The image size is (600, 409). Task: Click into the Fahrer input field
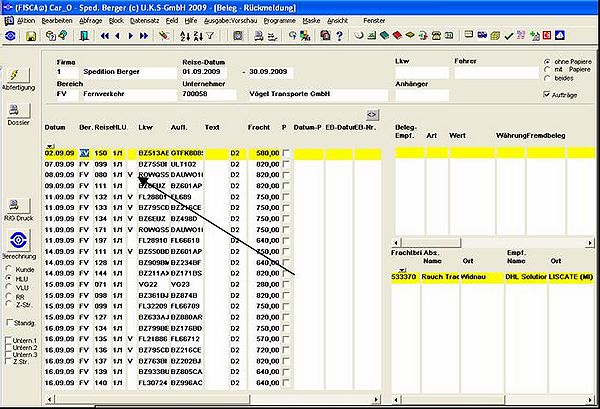[x=496, y=73]
